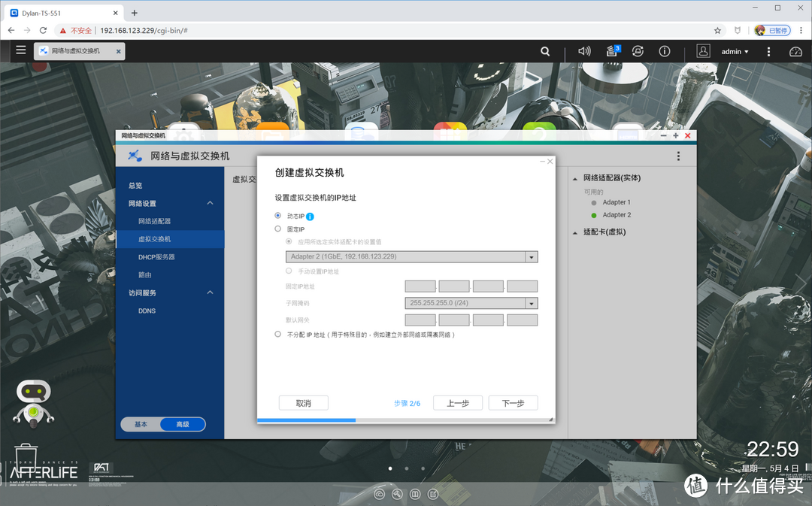This screenshot has width=812, height=506.
Task: Collapse the 访问服务 sidebar section
Action: point(211,292)
